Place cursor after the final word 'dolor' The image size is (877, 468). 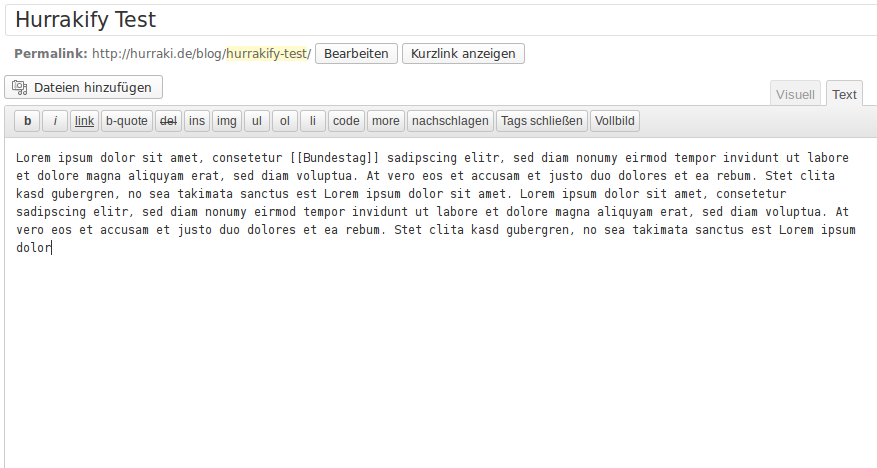(x=51, y=248)
